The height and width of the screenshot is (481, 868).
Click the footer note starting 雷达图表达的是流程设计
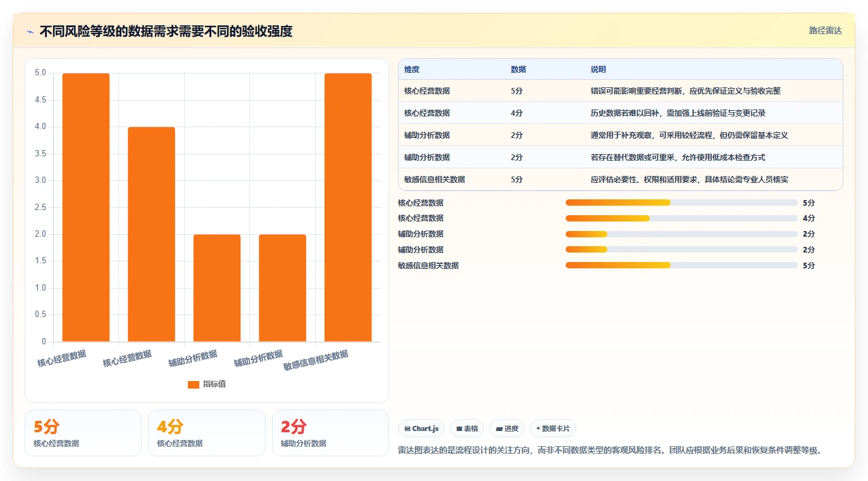point(611,451)
